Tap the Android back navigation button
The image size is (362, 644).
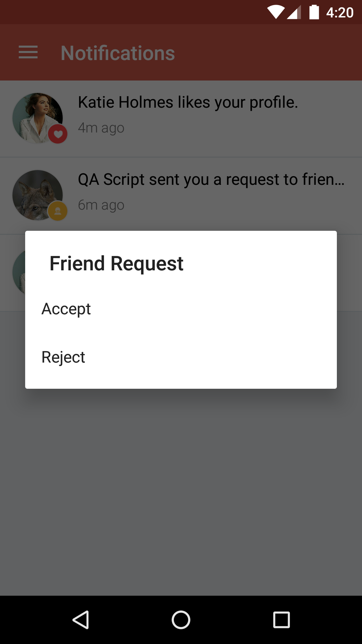(80, 620)
